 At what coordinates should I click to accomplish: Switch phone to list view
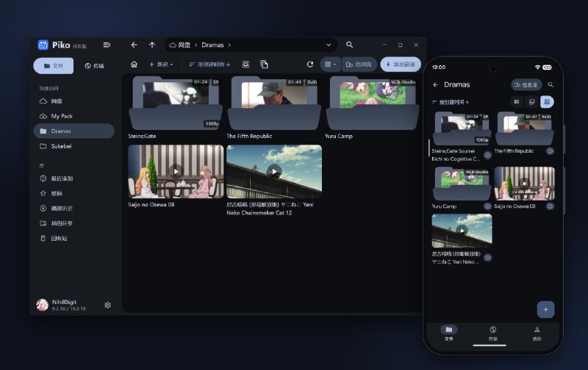click(x=517, y=102)
